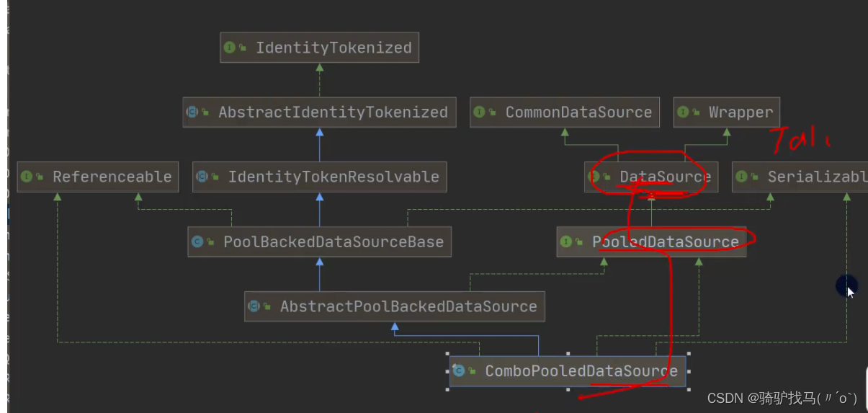Click the ComboPooledDataSource class node
The width and height of the screenshot is (868, 413).
click(568, 371)
